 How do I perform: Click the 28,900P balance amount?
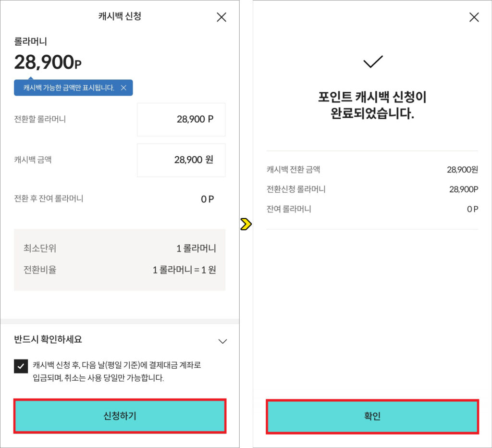tap(48, 62)
